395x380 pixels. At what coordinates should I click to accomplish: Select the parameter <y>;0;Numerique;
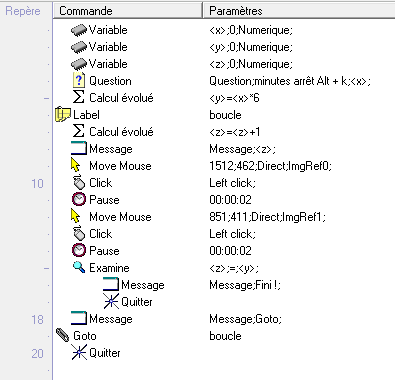pyautogui.click(x=251, y=47)
